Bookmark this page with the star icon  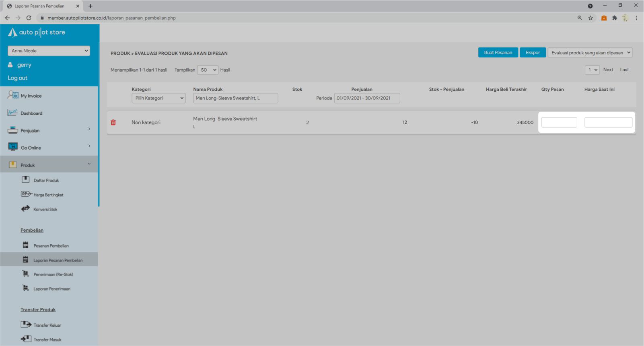pyautogui.click(x=591, y=18)
